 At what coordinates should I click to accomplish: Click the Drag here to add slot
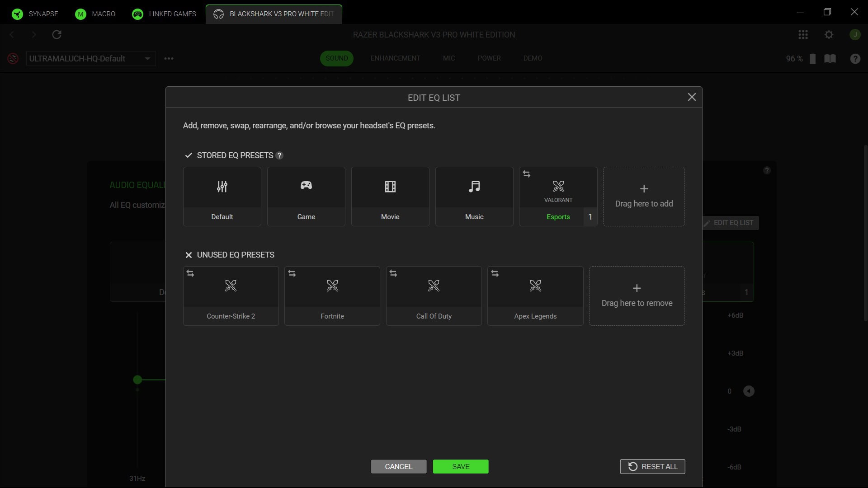tap(644, 197)
